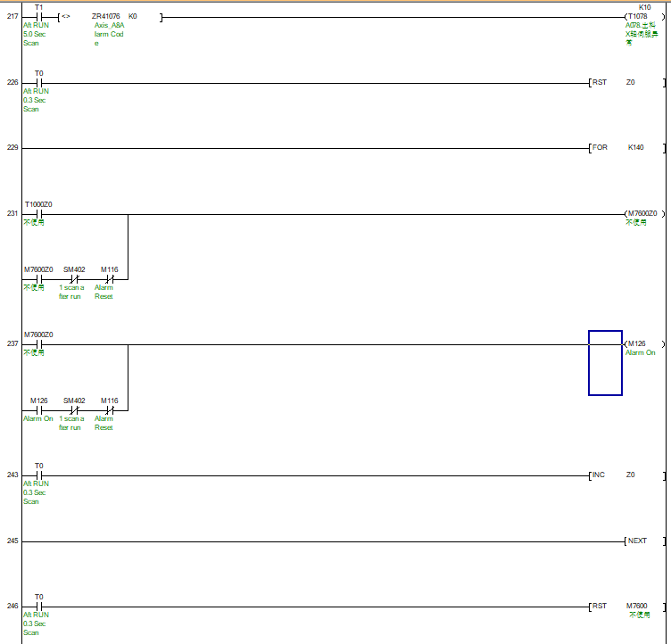Screen dimensions: 671x644
Task: Select the M126 Alarm On output coil
Action: coord(642,344)
